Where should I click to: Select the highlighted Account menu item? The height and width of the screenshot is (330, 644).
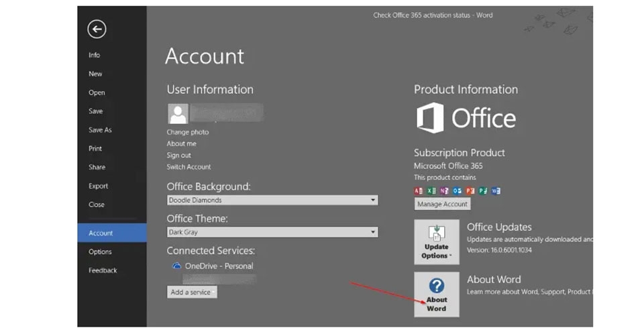pos(112,233)
